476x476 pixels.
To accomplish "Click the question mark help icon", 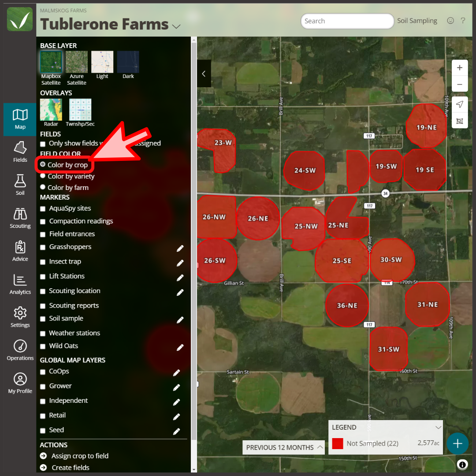I will coord(463,21).
